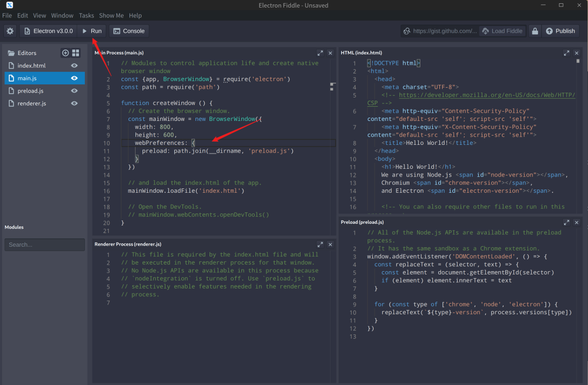Hide the preload.js editor via eye icon
Screen dimensions: 588x385
75,91
